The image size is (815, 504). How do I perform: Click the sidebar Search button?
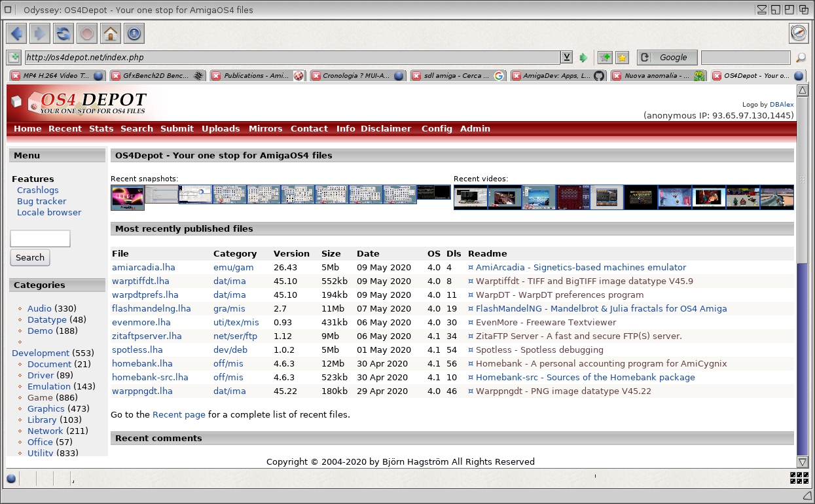click(x=30, y=258)
